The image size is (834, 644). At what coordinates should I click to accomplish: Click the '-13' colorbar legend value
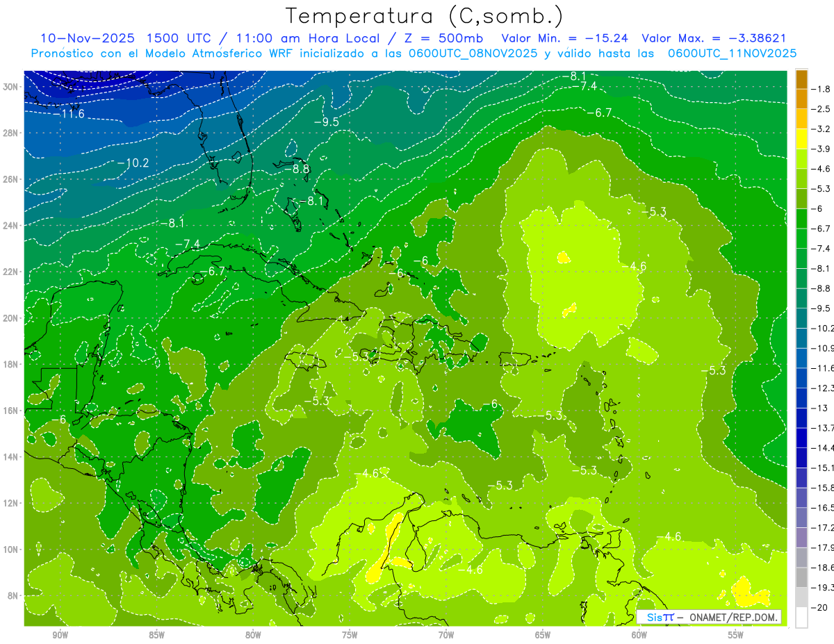819,408
